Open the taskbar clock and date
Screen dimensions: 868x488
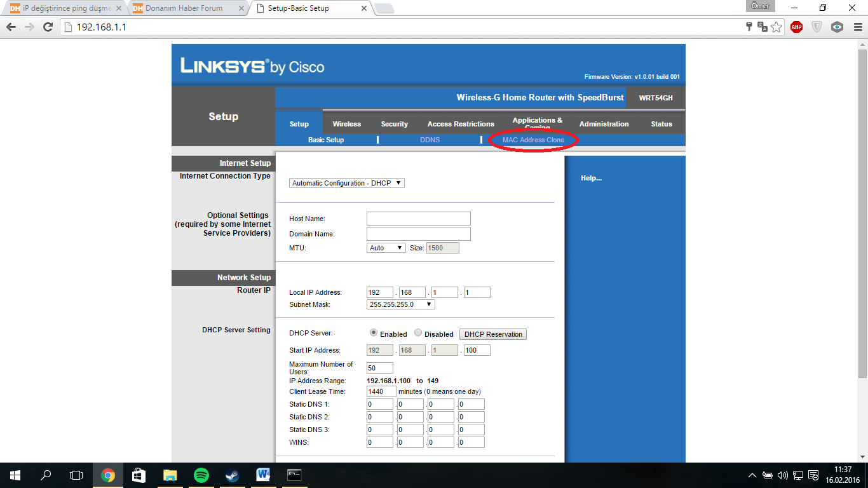(x=843, y=475)
